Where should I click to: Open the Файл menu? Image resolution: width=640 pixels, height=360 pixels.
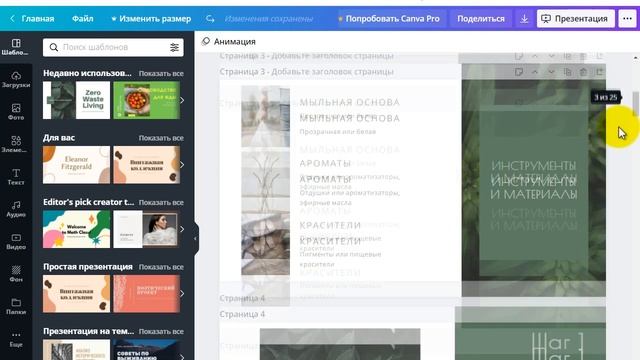point(82,19)
